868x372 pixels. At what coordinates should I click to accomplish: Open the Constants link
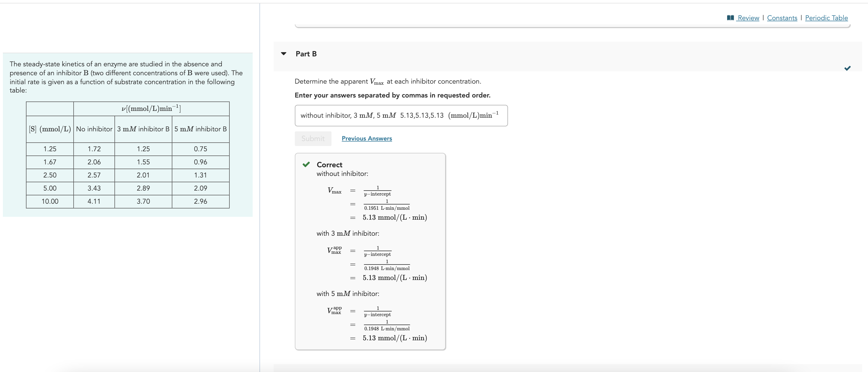click(782, 18)
